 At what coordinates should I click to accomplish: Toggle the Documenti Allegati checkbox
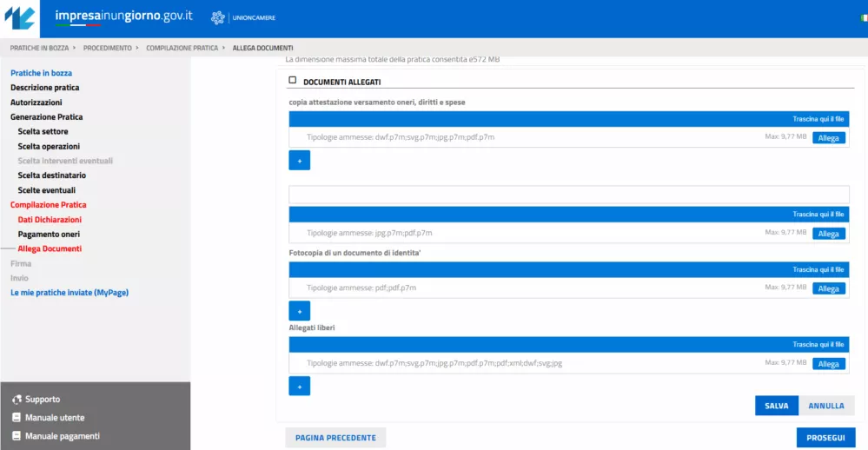pos(293,81)
